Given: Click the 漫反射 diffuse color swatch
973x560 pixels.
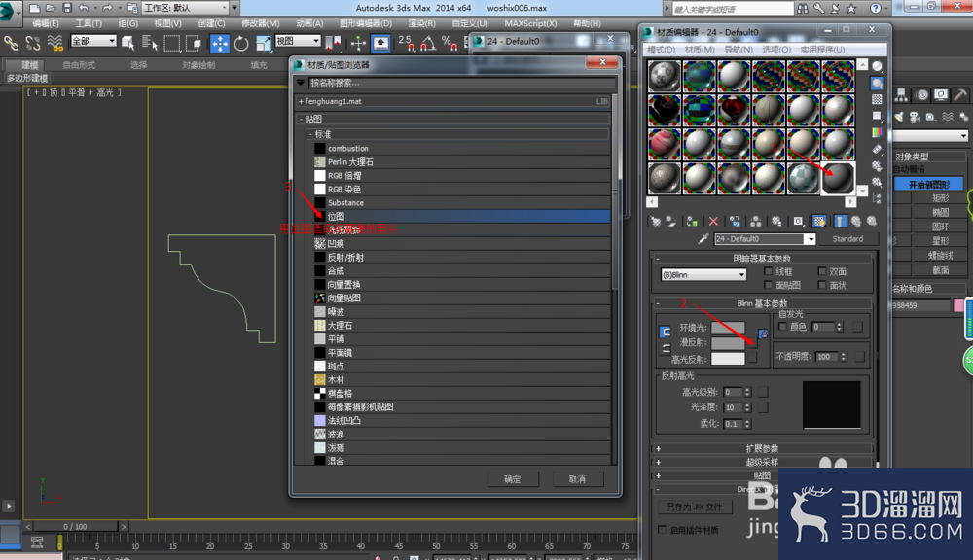Looking at the screenshot, I should point(728,342).
